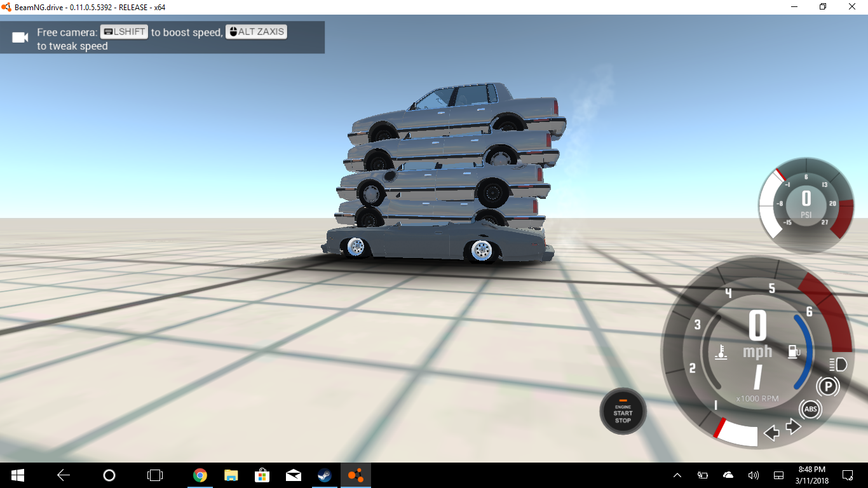Click the touchpad tray icon
The width and height of the screenshot is (868, 488).
coord(778,475)
